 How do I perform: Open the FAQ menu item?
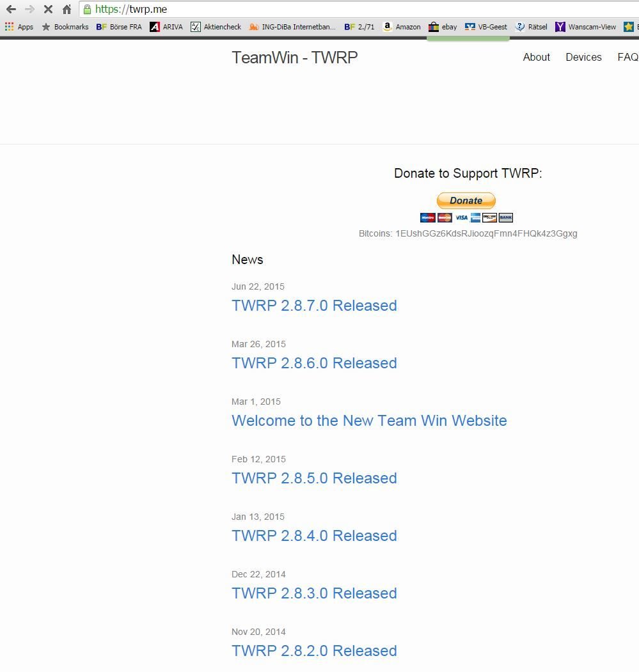(628, 57)
